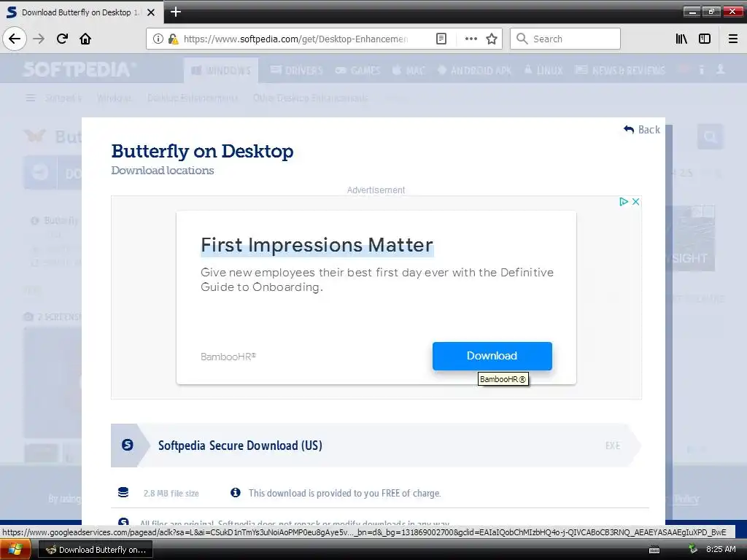Toggle reader view icon in address bar
The image size is (747, 560).
441,39
